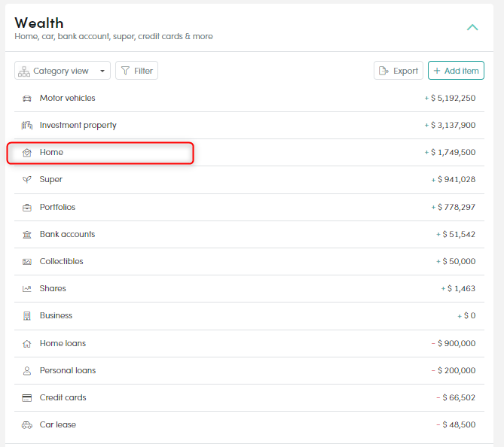The height and width of the screenshot is (447, 504).
Task: Click the Collectibles picture icon
Action: click(27, 262)
